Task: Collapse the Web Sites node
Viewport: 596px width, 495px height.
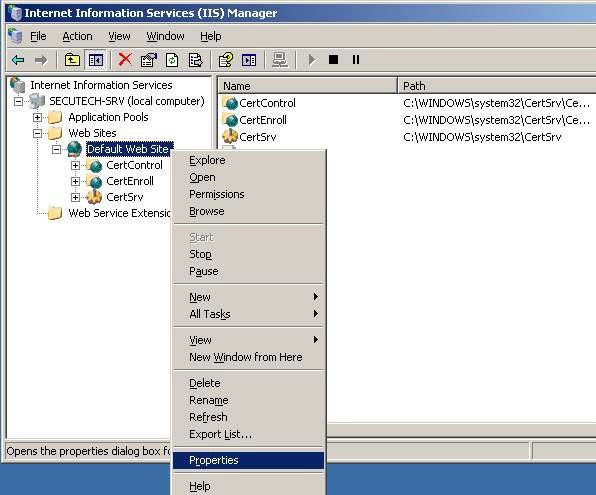Action: pyautogui.click(x=37, y=133)
